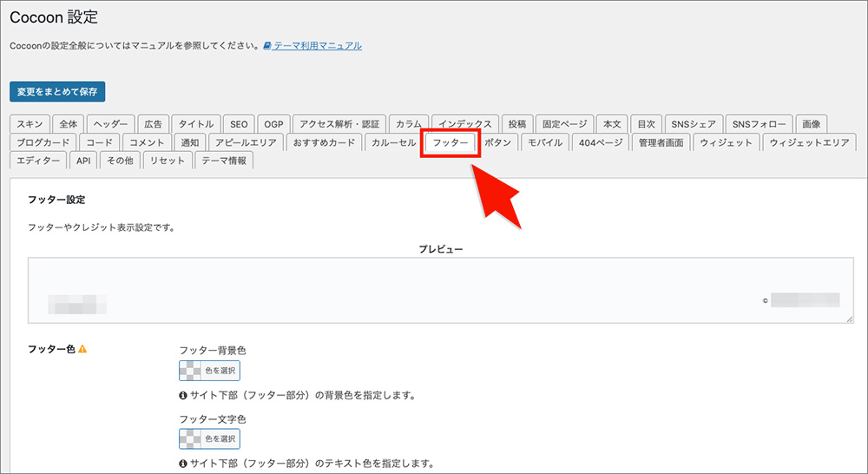The height and width of the screenshot is (474, 868).
Task: Select the 404ページ tab
Action: point(601,142)
